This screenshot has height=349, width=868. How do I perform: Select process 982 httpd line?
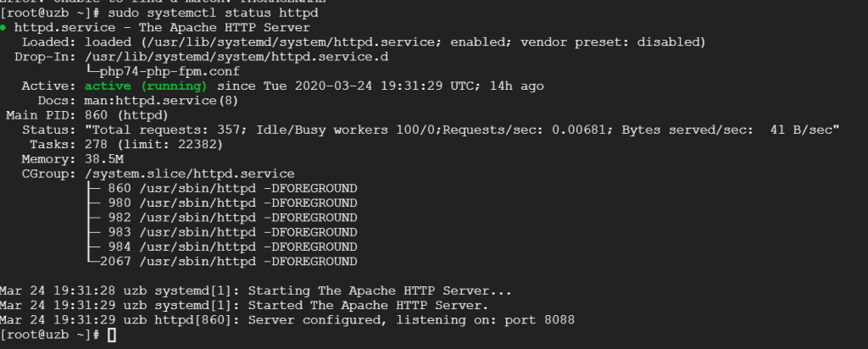pos(231,217)
